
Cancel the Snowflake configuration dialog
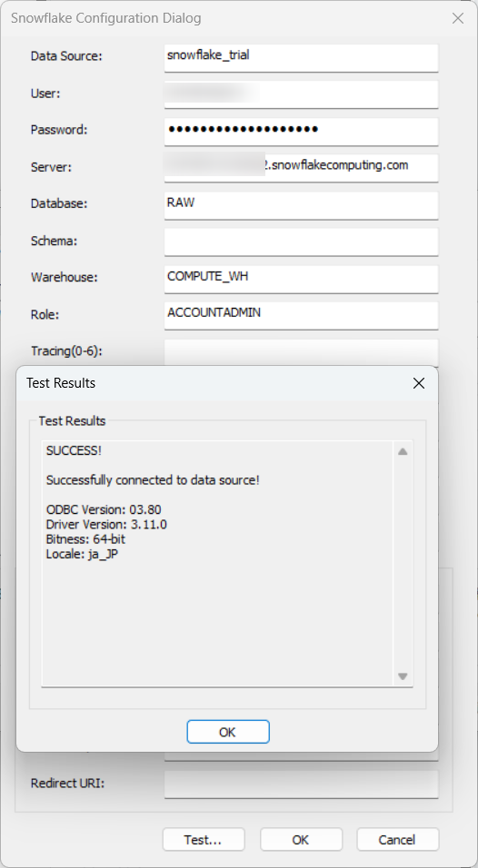[398, 840]
